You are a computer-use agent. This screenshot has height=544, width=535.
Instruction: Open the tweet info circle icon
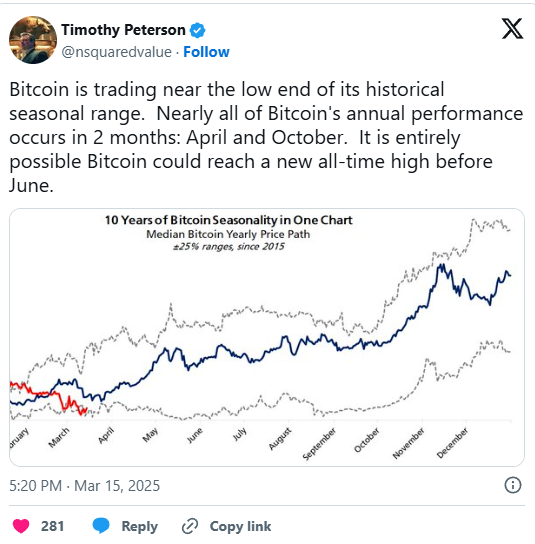click(512, 485)
